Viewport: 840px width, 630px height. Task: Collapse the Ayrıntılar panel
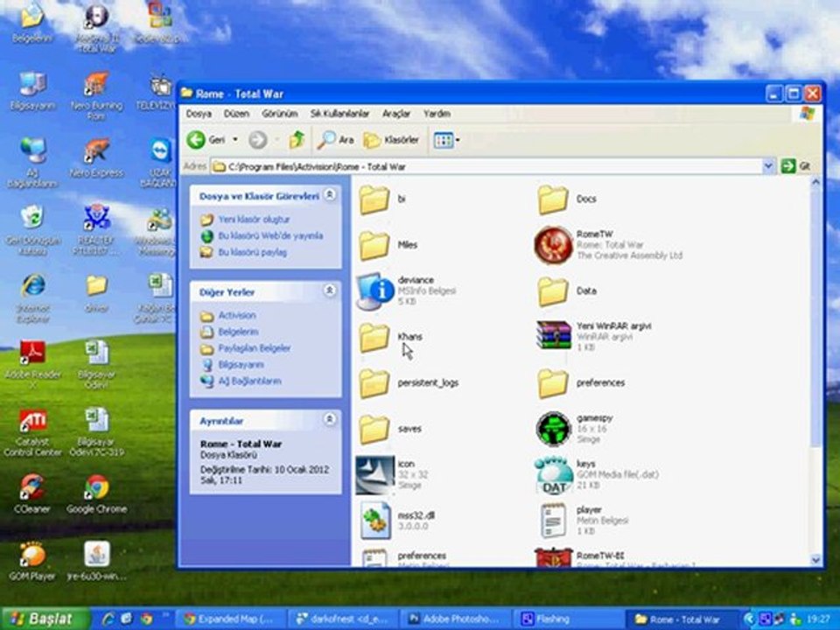pyautogui.click(x=330, y=419)
